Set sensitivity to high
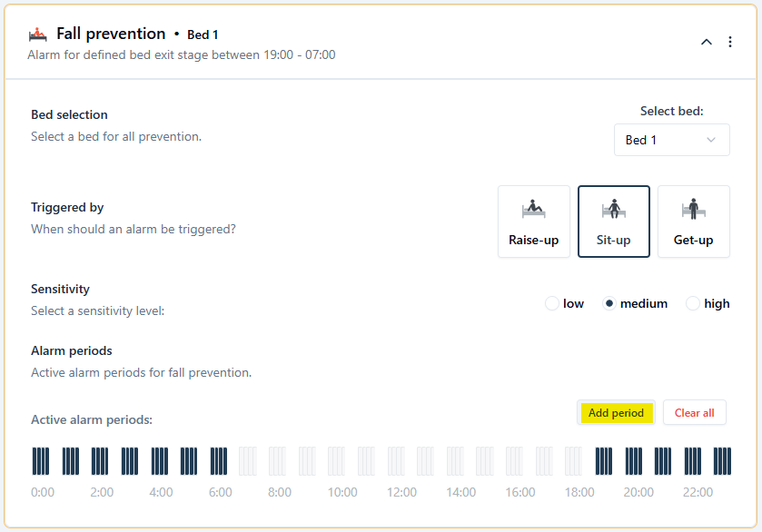Image resolution: width=762 pixels, height=532 pixels. tap(693, 304)
